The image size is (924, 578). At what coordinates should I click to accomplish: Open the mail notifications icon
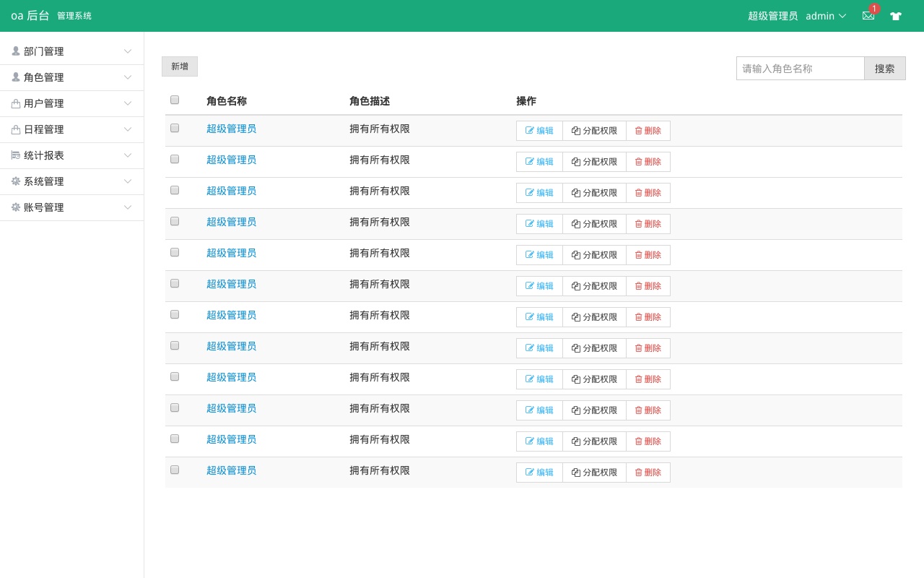[x=868, y=16]
